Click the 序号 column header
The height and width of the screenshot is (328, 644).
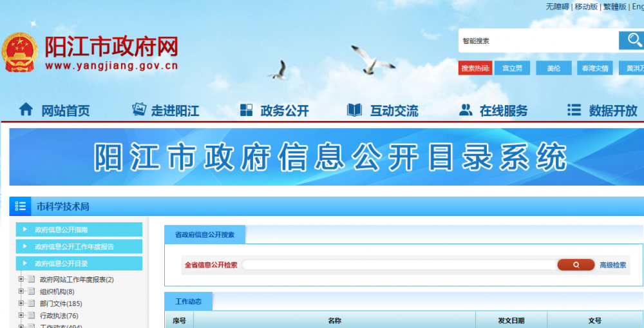pyautogui.click(x=179, y=321)
